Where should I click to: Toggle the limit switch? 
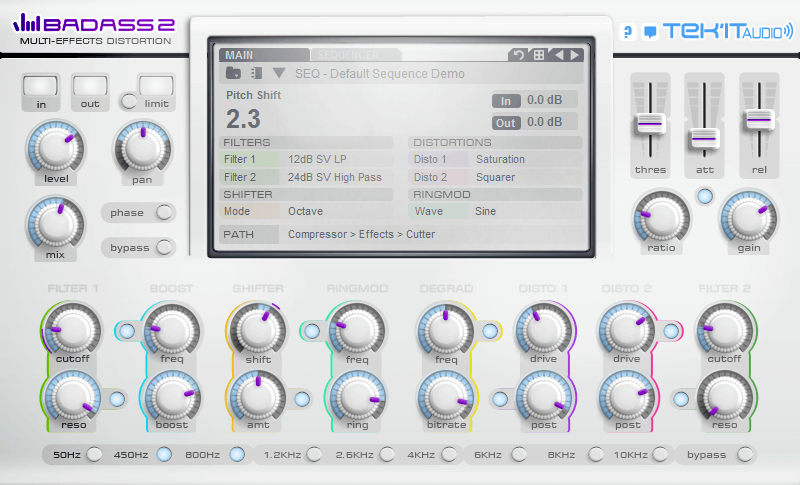pos(129,101)
